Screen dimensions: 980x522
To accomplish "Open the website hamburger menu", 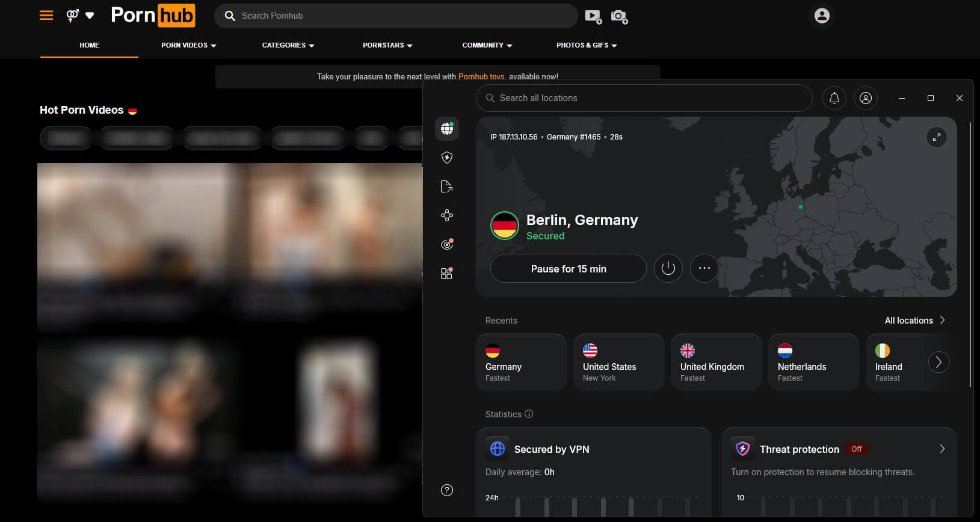I will point(46,16).
